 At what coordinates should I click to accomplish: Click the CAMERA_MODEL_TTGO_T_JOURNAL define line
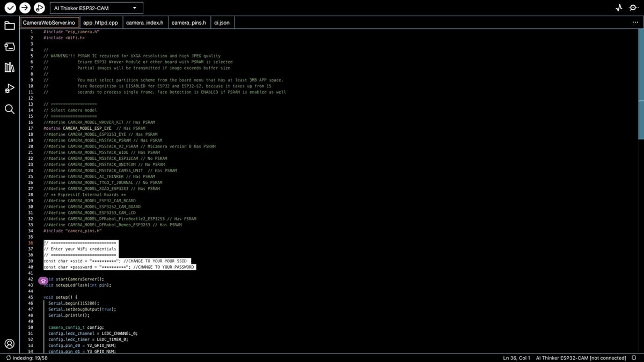103,182
